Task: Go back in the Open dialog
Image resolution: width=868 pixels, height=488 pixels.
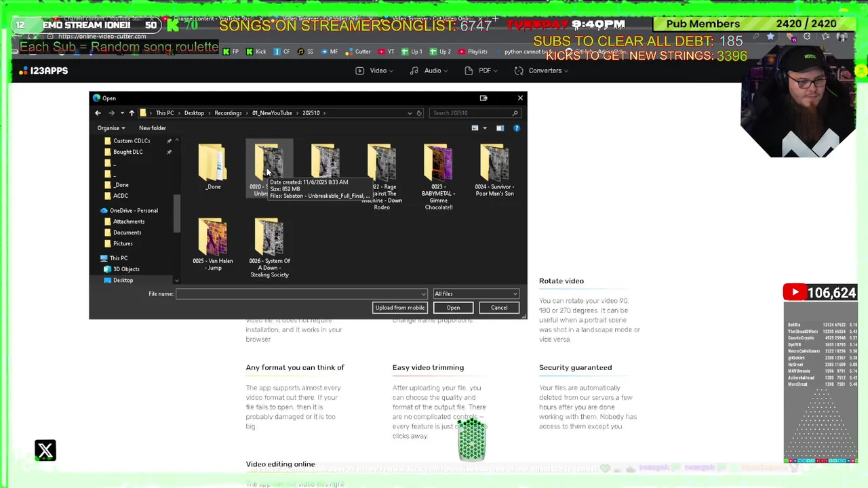Action: click(x=98, y=113)
